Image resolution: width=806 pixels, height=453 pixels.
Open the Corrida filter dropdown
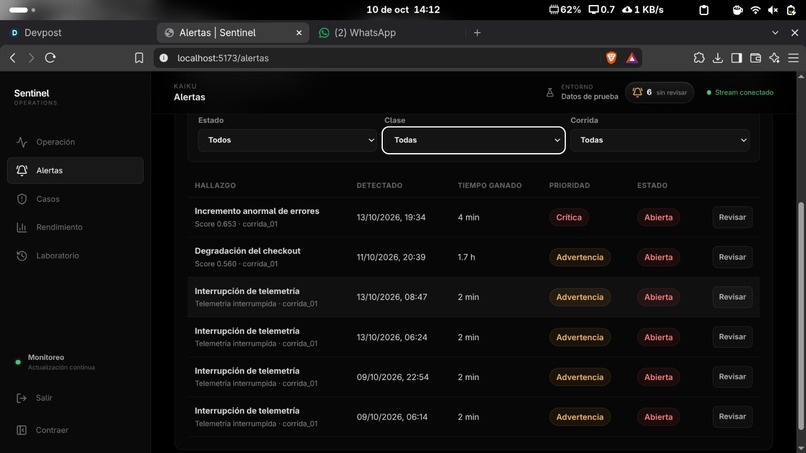point(660,140)
